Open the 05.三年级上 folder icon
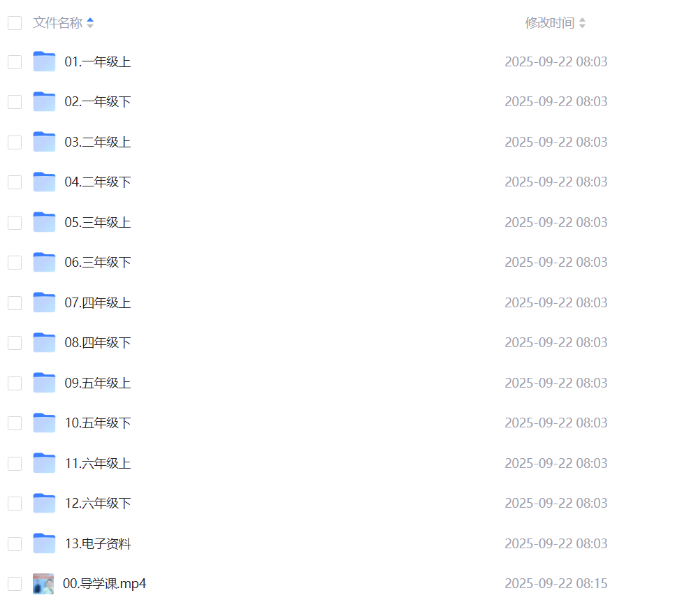The image size is (677, 616). pyautogui.click(x=44, y=222)
